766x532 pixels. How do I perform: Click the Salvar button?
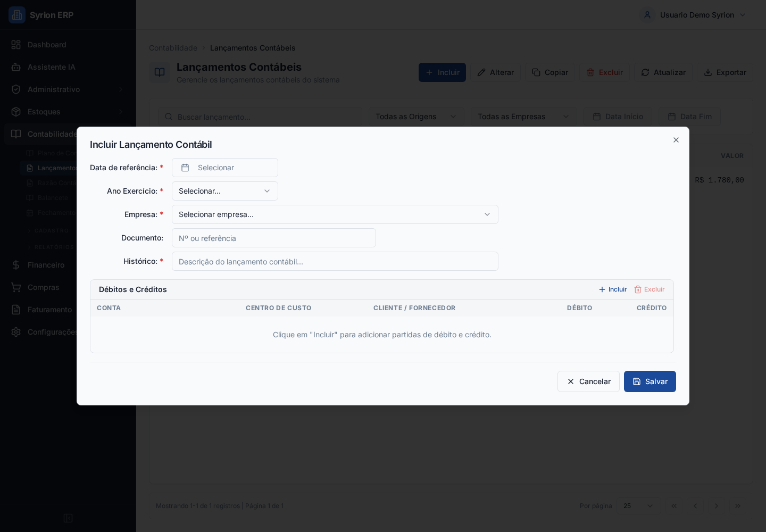(650, 381)
